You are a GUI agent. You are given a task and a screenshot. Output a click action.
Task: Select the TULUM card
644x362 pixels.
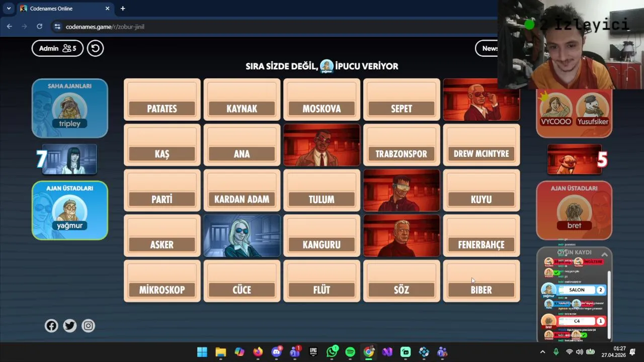point(321,190)
